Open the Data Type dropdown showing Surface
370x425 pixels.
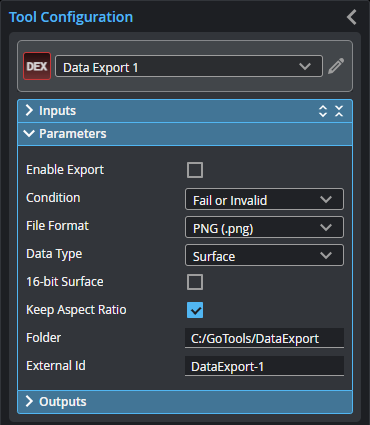264,255
